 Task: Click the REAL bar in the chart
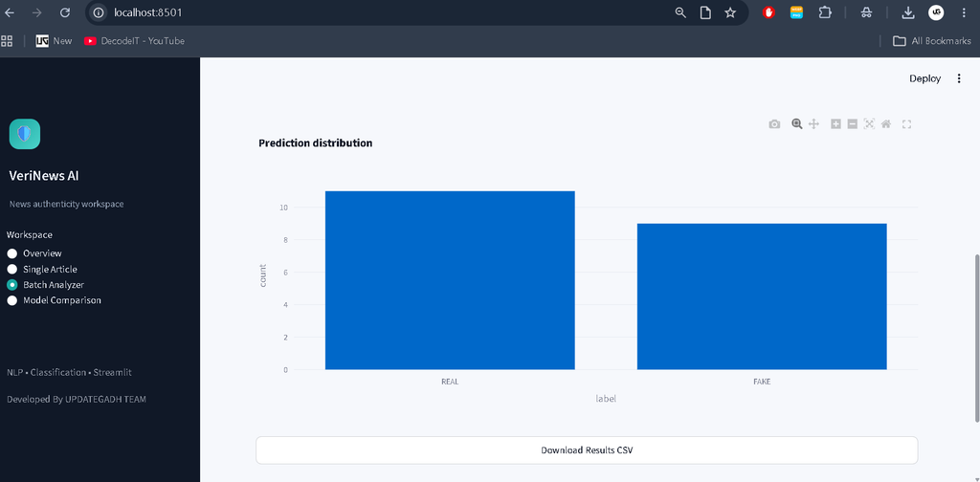450,280
